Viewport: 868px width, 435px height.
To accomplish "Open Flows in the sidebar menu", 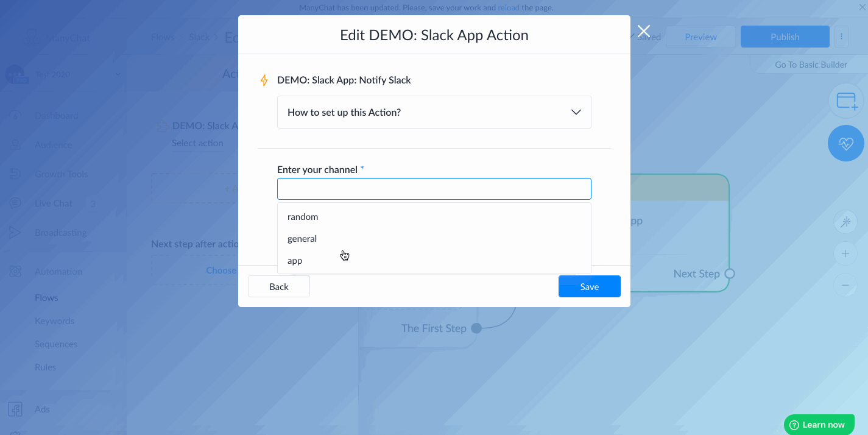I will (46, 298).
